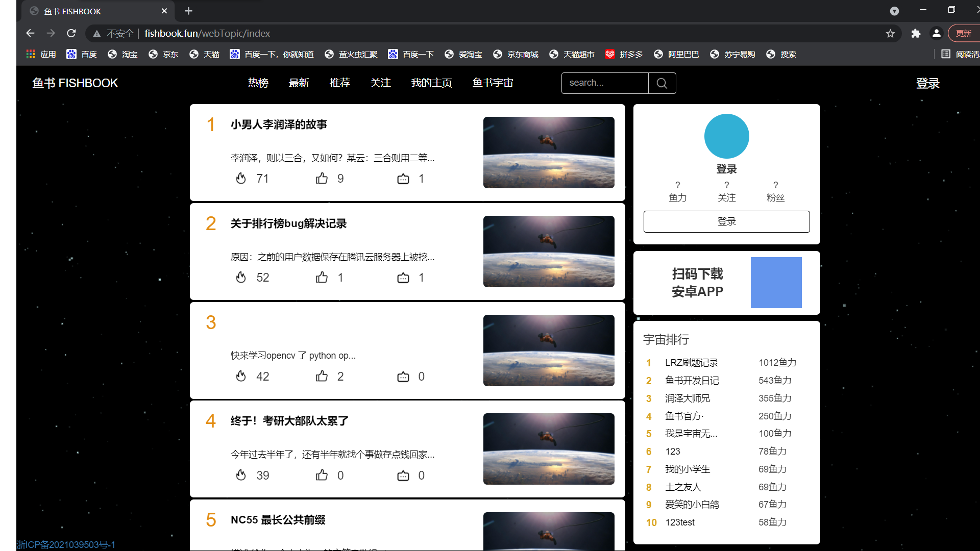Click the search magnifier icon
The image size is (980, 551).
click(662, 83)
